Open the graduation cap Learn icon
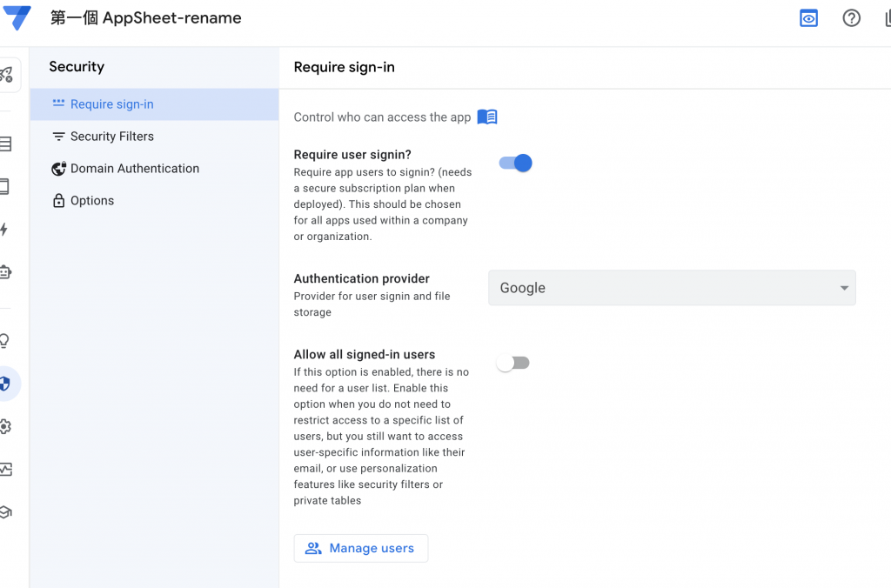Viewport: 891px width, 588px height. (x=5, y=511)
